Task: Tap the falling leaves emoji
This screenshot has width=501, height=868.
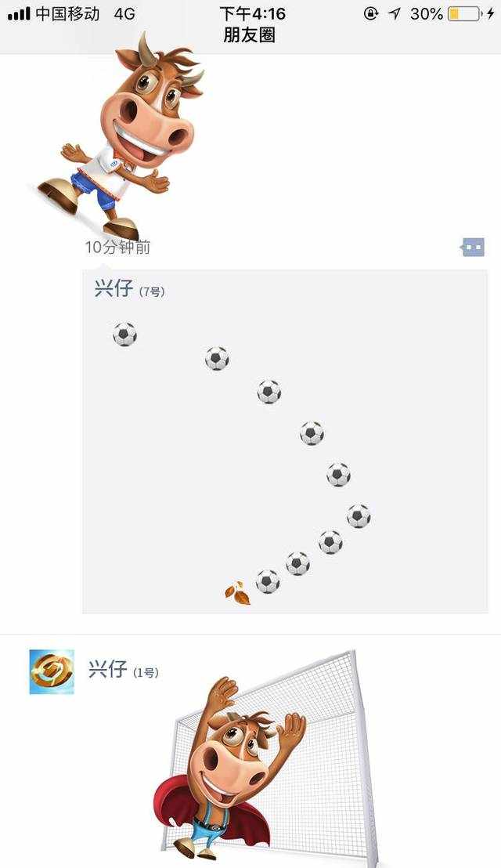Action: [x=237, y=593]
